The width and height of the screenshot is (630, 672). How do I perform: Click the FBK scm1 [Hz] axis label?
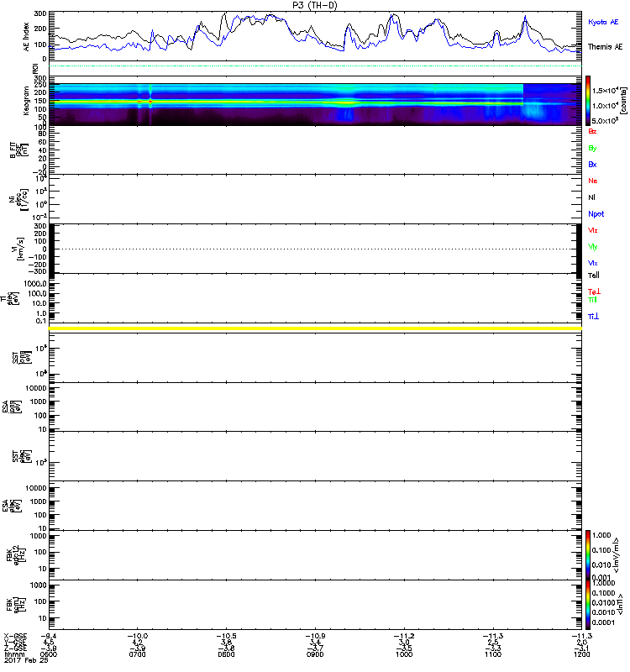click(16, 604)
